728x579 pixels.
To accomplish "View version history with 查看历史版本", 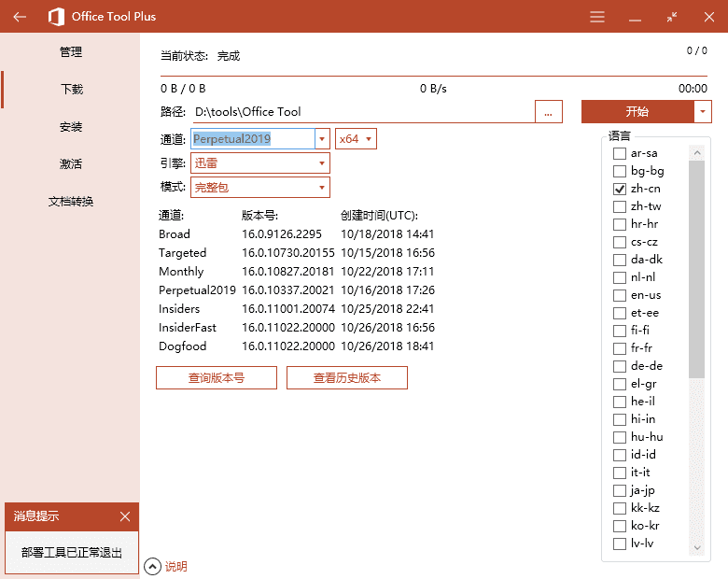I will 347,378.
